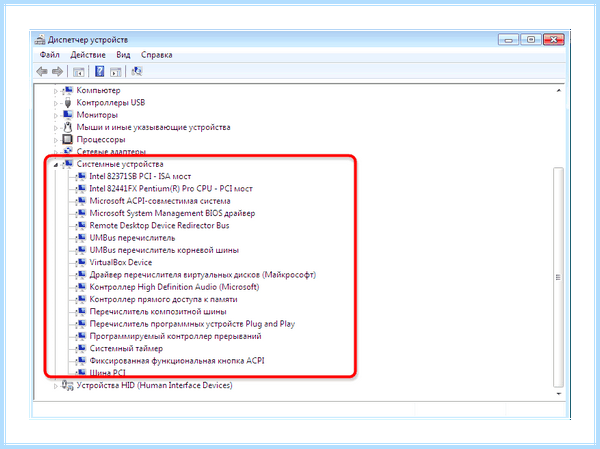Click the Системные устройства category icon
The image size is (600, 449).
pyautogui.click(x=68, y=164)
